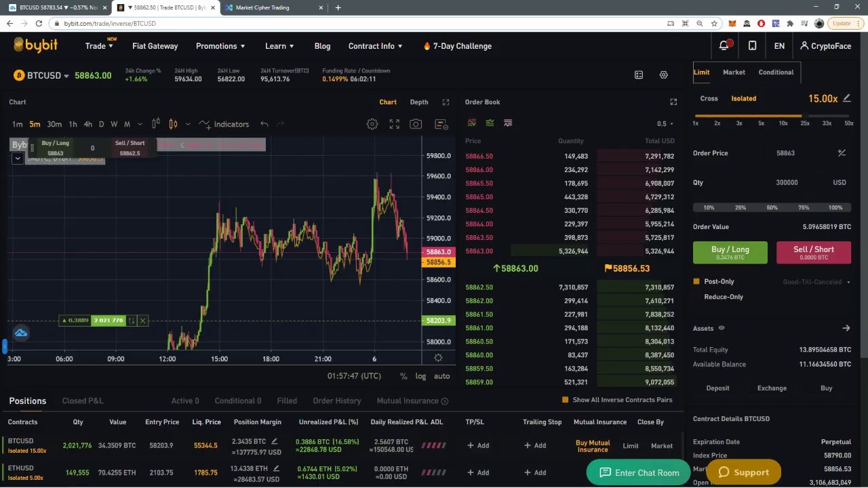868x488 pixels.
Task: Show only bids in order book
Action: coord(490,123)
